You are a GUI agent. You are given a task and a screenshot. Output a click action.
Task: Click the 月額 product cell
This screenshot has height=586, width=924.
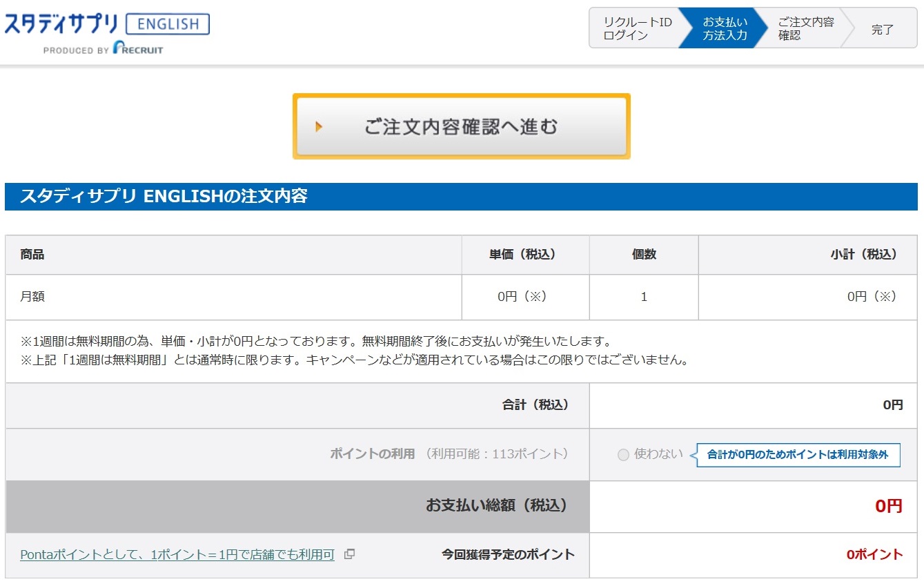click(233, 297)
